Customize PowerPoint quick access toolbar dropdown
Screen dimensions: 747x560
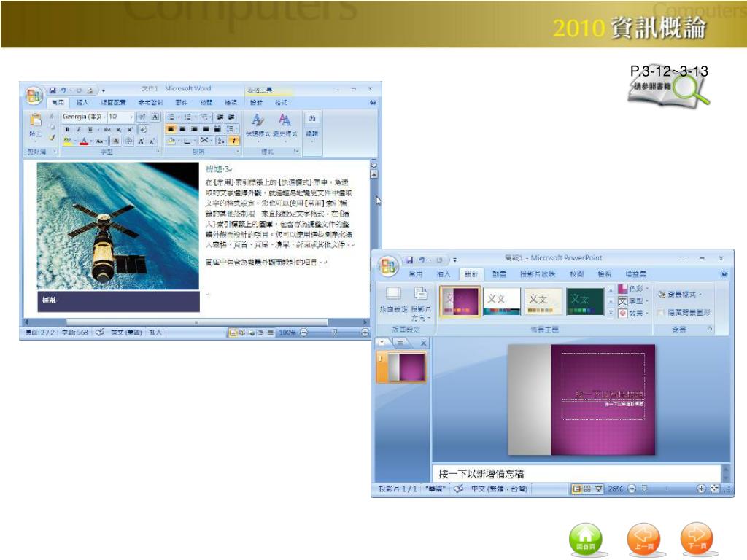454,260
